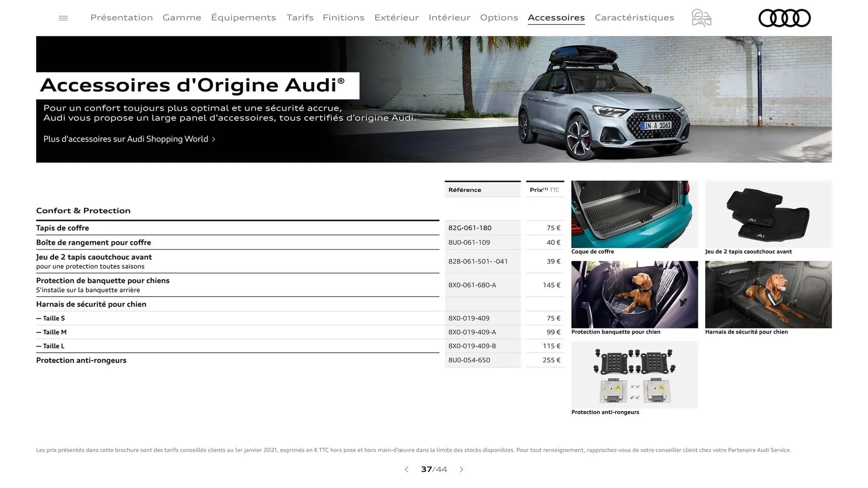Click the Protection banquette pour chien photo
The height and width of the screenshot is (488, 868).
point(634,294)
